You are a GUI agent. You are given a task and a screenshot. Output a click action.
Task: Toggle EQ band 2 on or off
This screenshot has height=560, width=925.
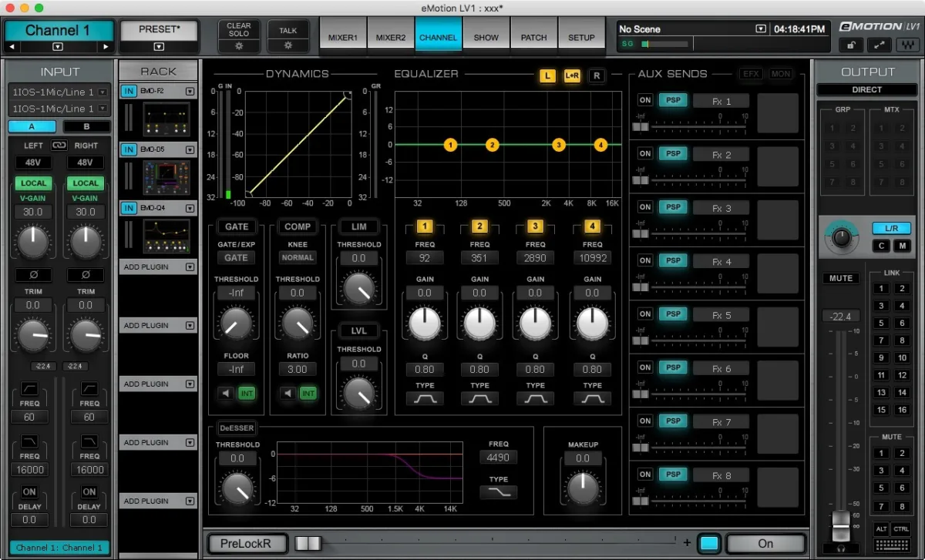(479, 226)
